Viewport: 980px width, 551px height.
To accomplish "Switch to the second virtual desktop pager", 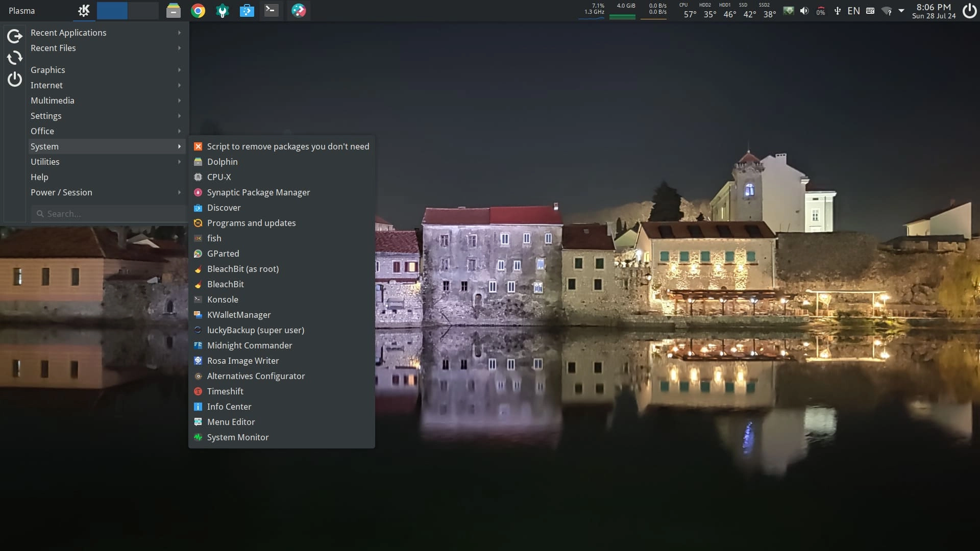I will (143, 11).
